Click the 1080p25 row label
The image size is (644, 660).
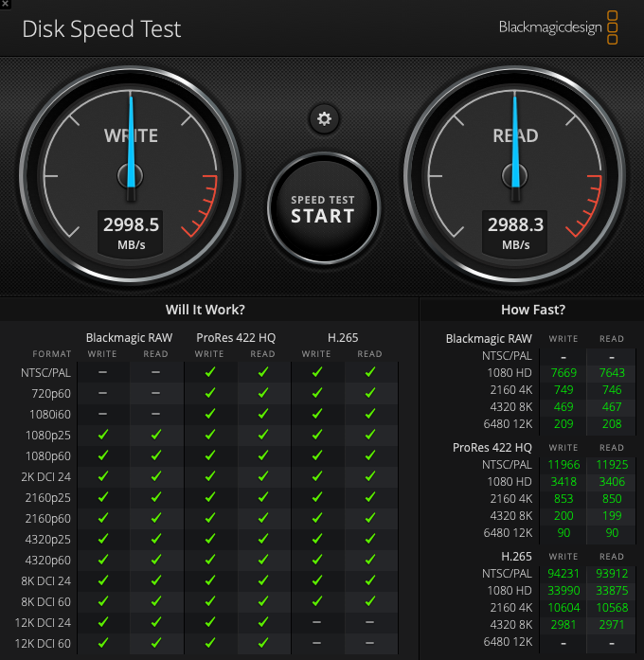pos(48,436)
